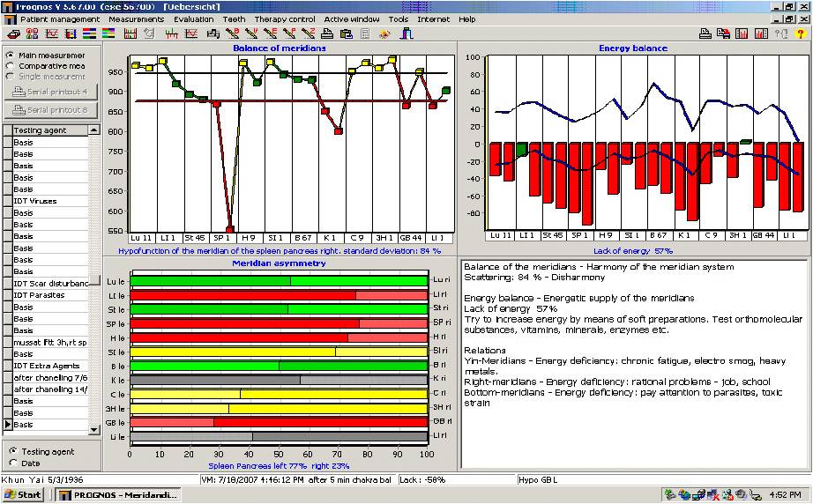
Task: Toggle the row selector box beside IDT Extra Agents
Action: pos(8,366)
